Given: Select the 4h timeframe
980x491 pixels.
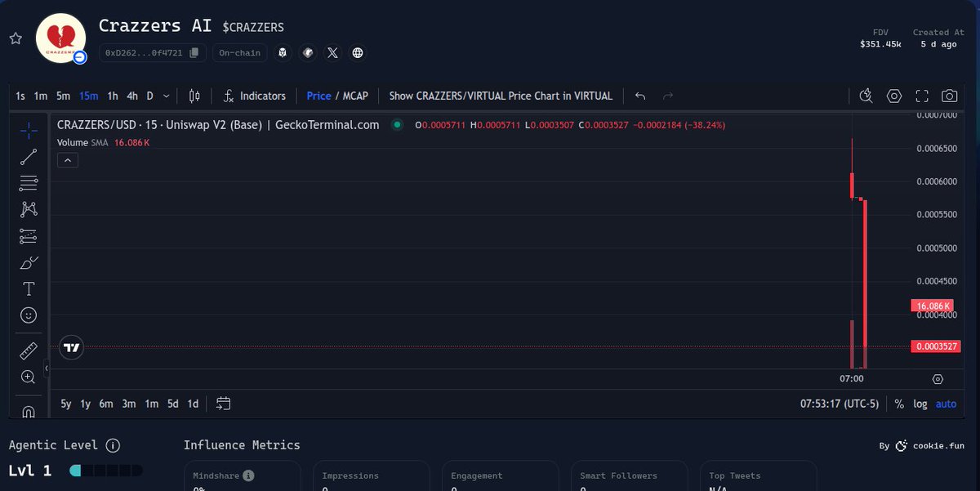Looking at the screenshot, I should pyautogui.click(x=131, y=96).
